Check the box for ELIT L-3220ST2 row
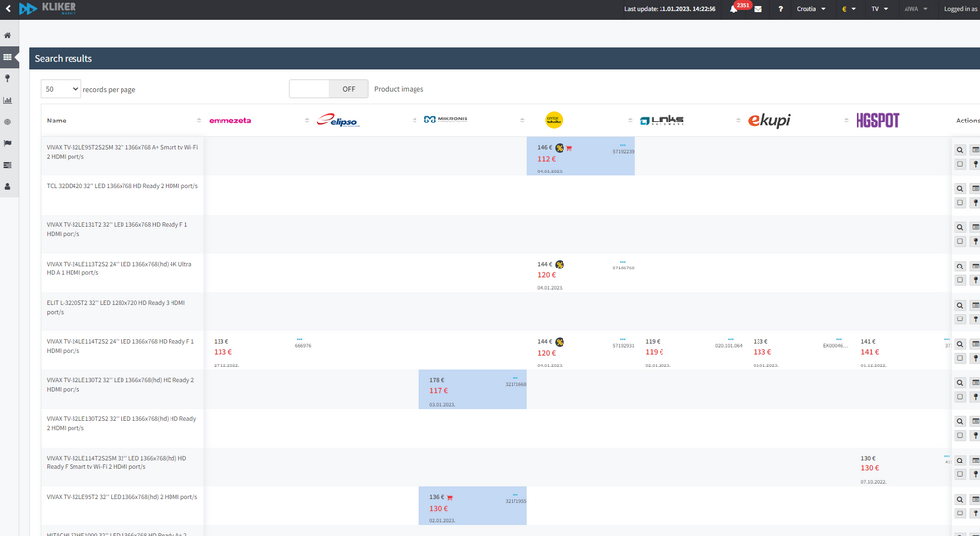 (x=960, y=318)
